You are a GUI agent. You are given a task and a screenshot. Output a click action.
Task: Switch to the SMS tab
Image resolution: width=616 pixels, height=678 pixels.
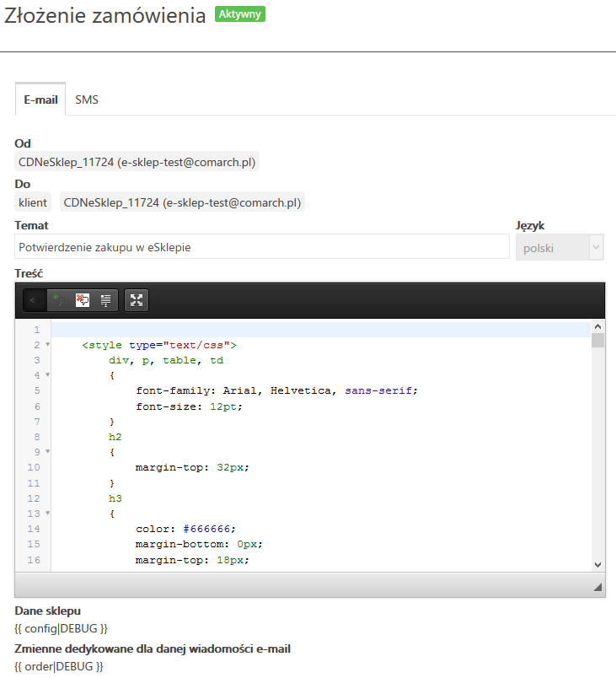point(87,100)
